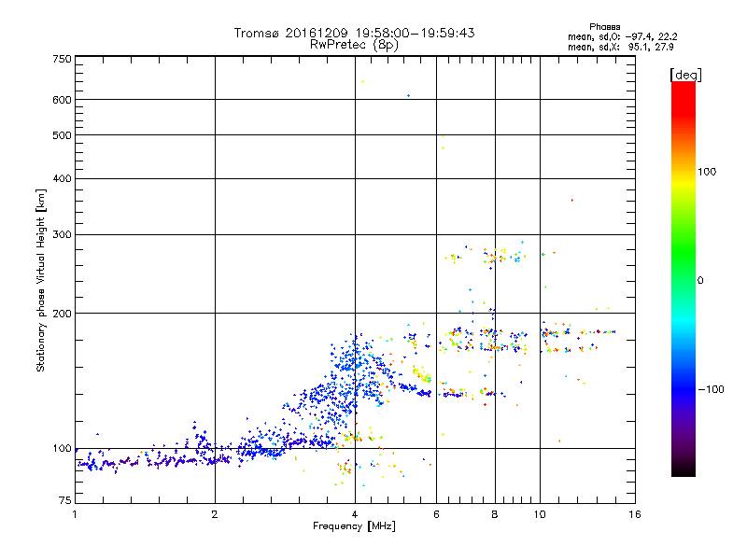This screenshot has height=560, width=747.
Task: Click the plot title 'Tromsø 20161209 19:58:00-19:59:43'
Action: coord(354,33)
